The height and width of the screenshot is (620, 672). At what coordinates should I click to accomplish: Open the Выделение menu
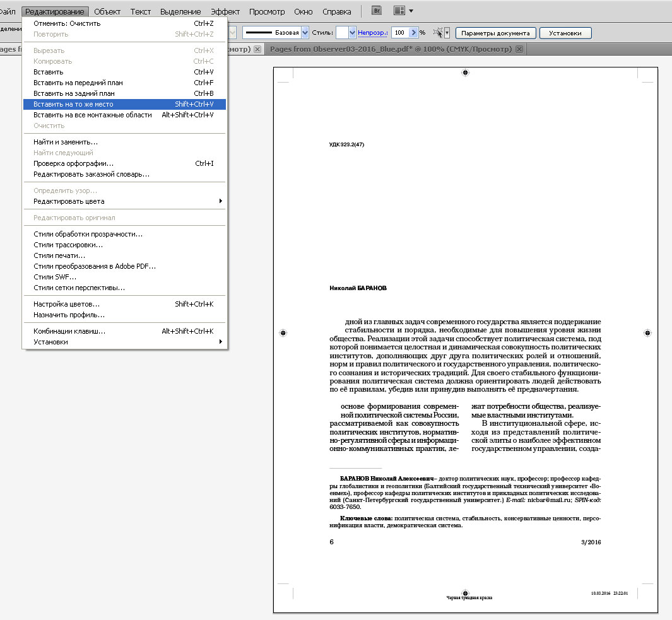[x=180, y=11]
